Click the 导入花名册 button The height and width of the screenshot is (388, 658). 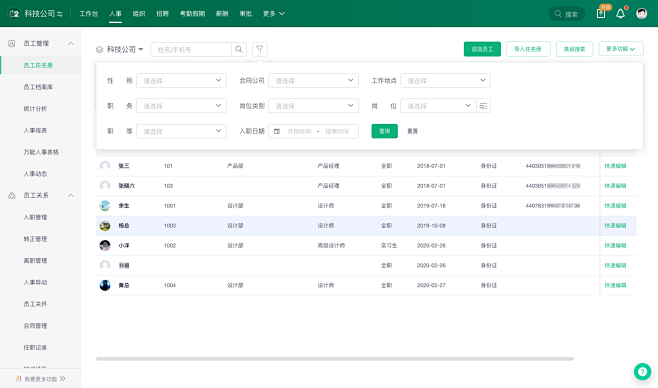click(x=528, y=49)
